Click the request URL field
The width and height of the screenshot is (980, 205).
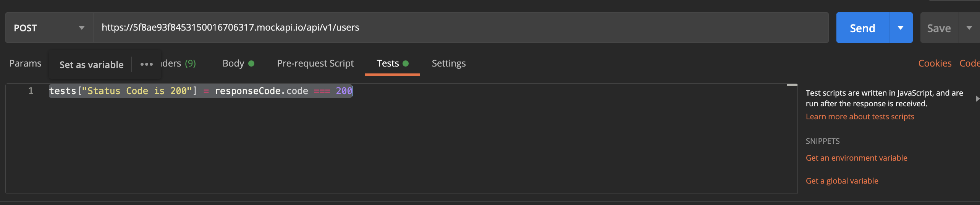[458, 28]
